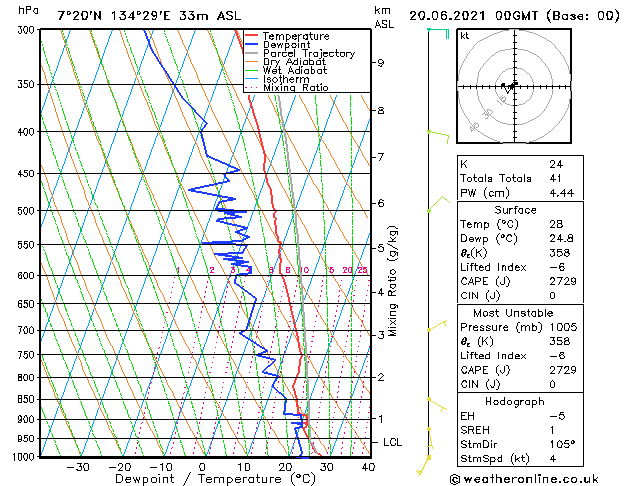Click the StmSpd (kt) value 4
Viewport: 629px width, 486px height.
553,458
